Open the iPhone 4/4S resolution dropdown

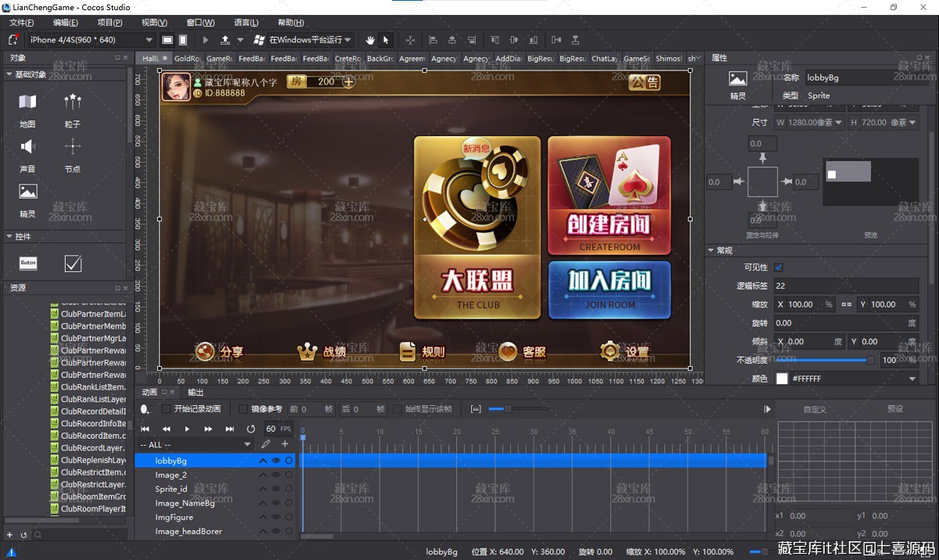tap(149, 40)
